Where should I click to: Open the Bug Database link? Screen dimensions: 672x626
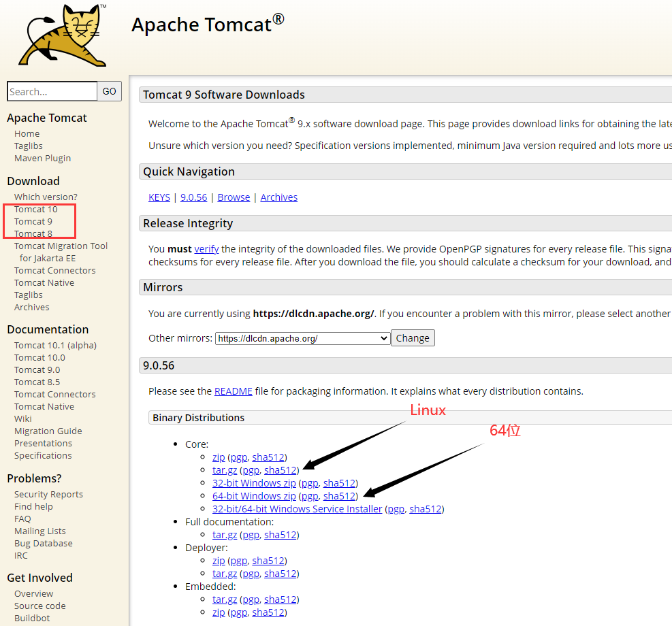(44, 544)
